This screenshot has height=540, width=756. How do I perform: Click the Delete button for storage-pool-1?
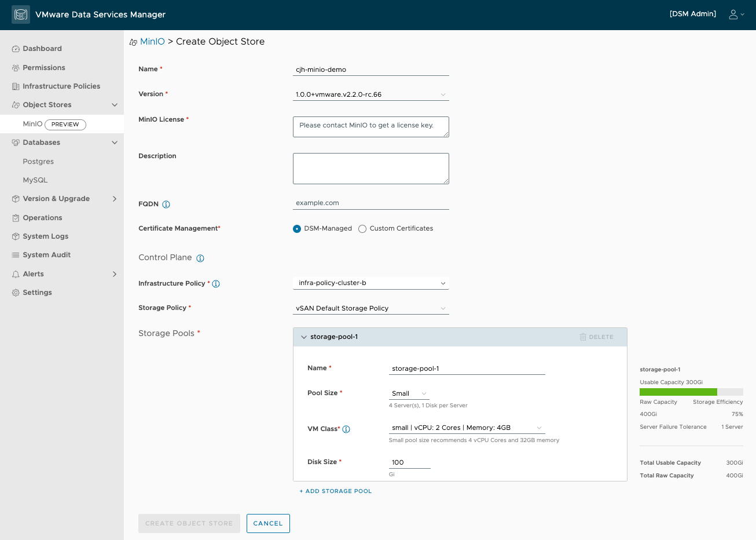596,337
